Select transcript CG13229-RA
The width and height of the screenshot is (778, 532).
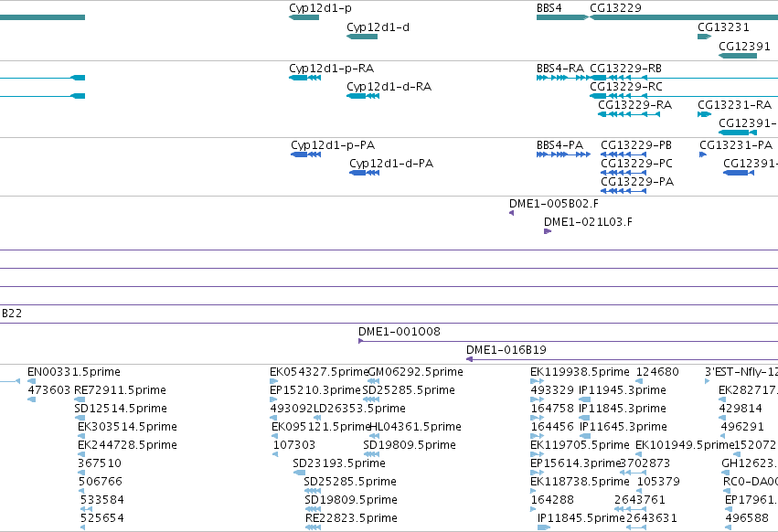coord(629,114)
